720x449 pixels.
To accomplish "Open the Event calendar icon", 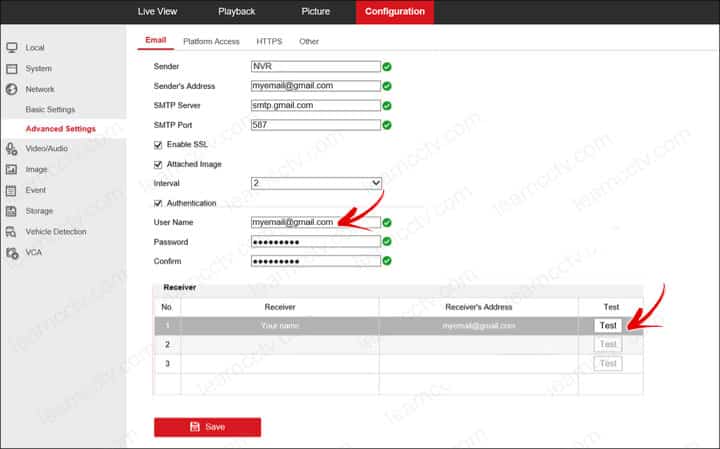I will [x=12, y=190].
